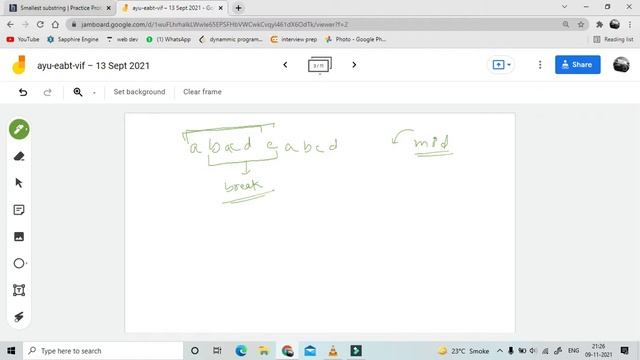Open the Windows Start menu
Image resolution: width=640 pixels, height=360 pixels.
[x=11, y=351]
